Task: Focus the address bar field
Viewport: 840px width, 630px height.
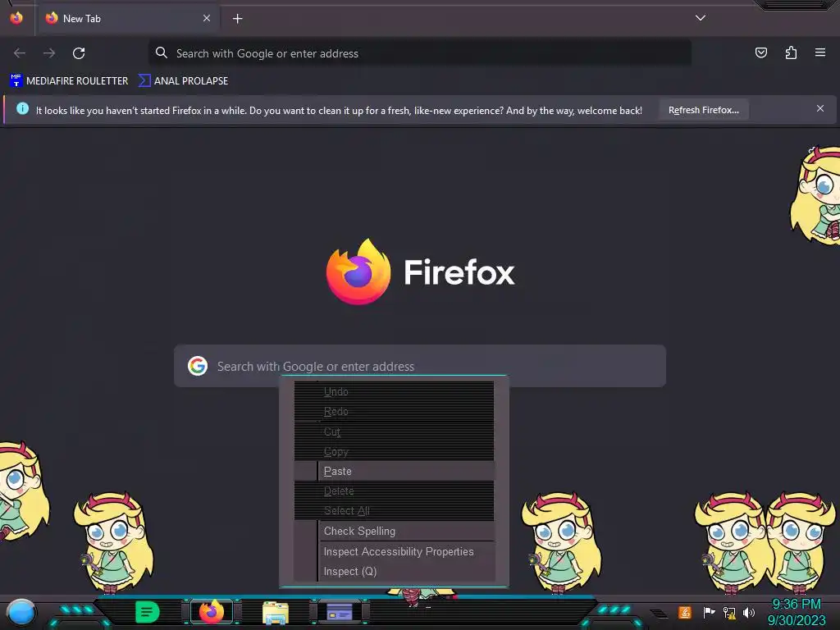Action: point(420,53)
